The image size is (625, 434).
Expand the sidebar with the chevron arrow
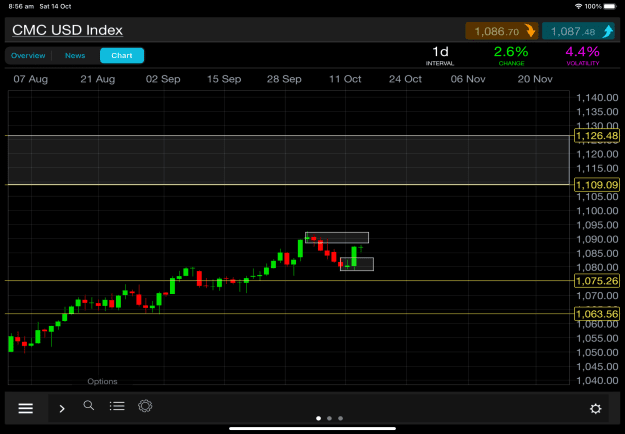tap(62, 408)
